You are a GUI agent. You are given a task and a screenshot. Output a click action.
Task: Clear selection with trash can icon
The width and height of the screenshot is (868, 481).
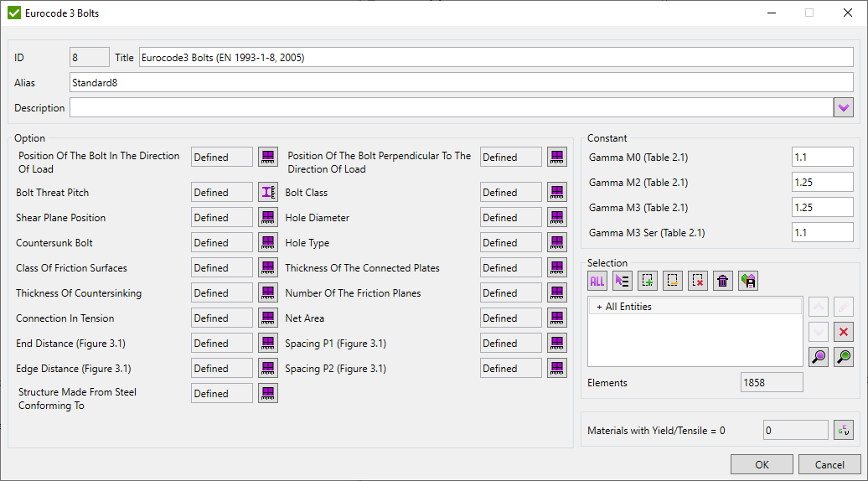(x=722, y=282)
